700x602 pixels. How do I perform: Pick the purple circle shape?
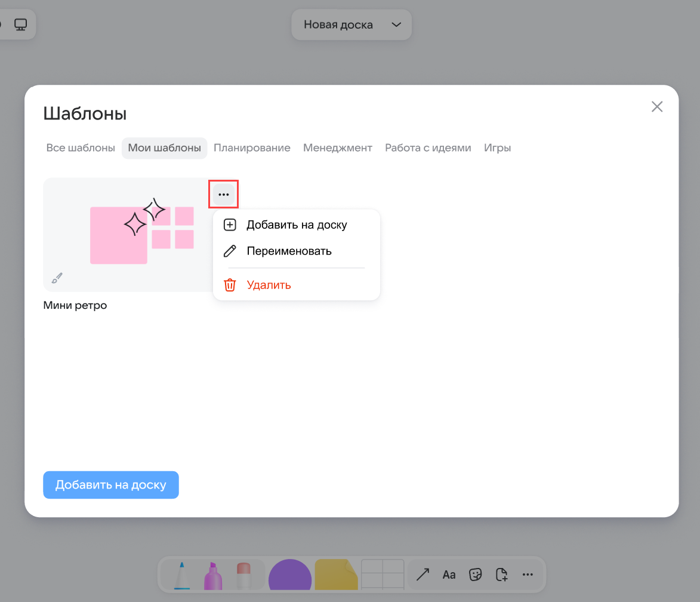coord(290,576)
